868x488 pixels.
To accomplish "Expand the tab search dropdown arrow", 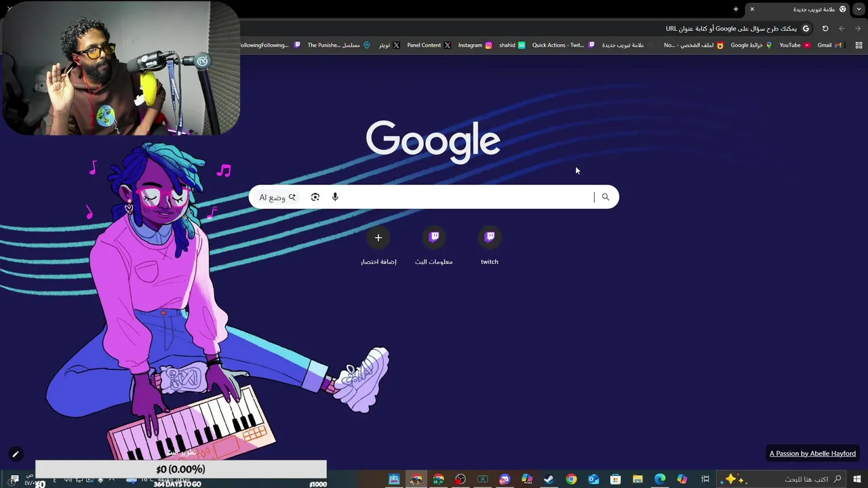I will (x=859, y=9).
